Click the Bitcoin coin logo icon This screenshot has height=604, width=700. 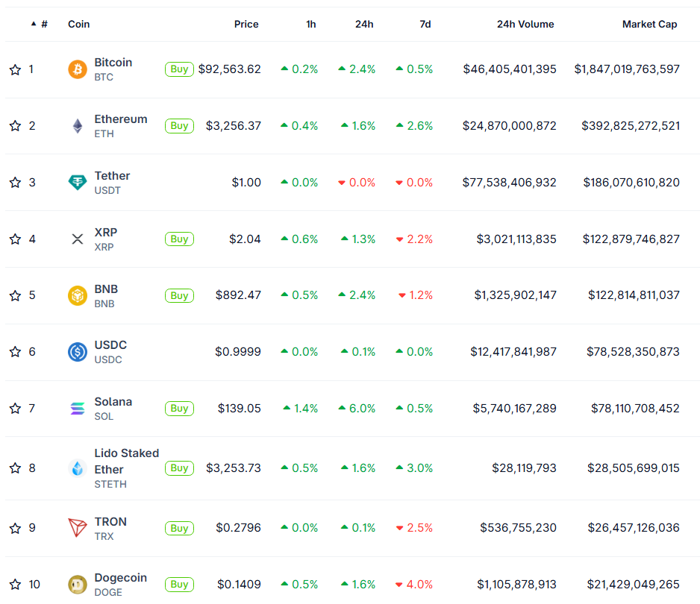pos(78,69)
